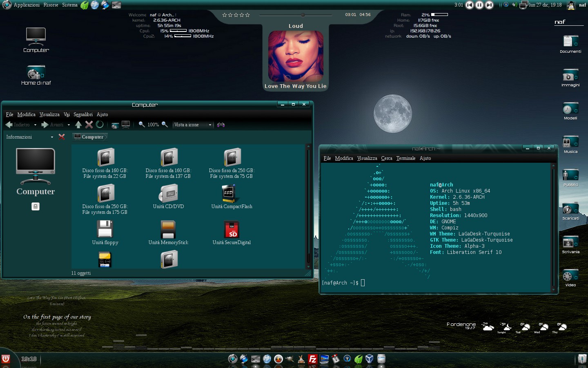Reload the Computer view with refresh icon
588x368 pixels.
tap(100, 125)
